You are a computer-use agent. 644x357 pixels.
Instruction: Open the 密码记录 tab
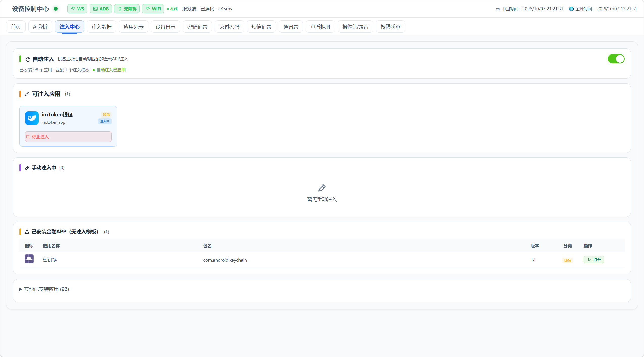pos(197,27)
